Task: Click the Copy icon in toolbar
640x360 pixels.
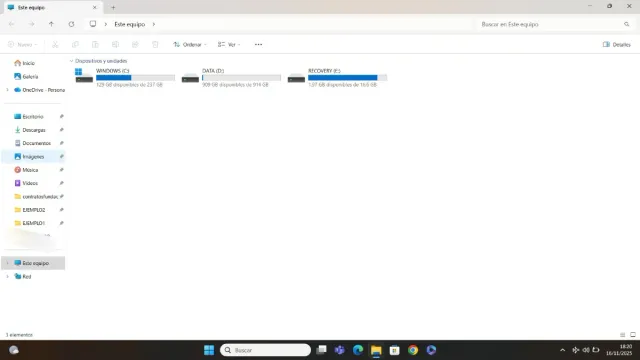Action: tap(75, 44)
